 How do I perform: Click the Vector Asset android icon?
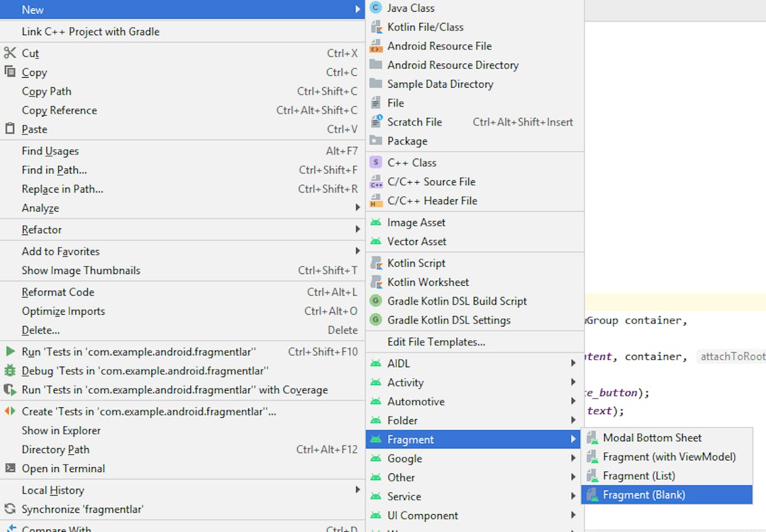(x=376, y=241)
